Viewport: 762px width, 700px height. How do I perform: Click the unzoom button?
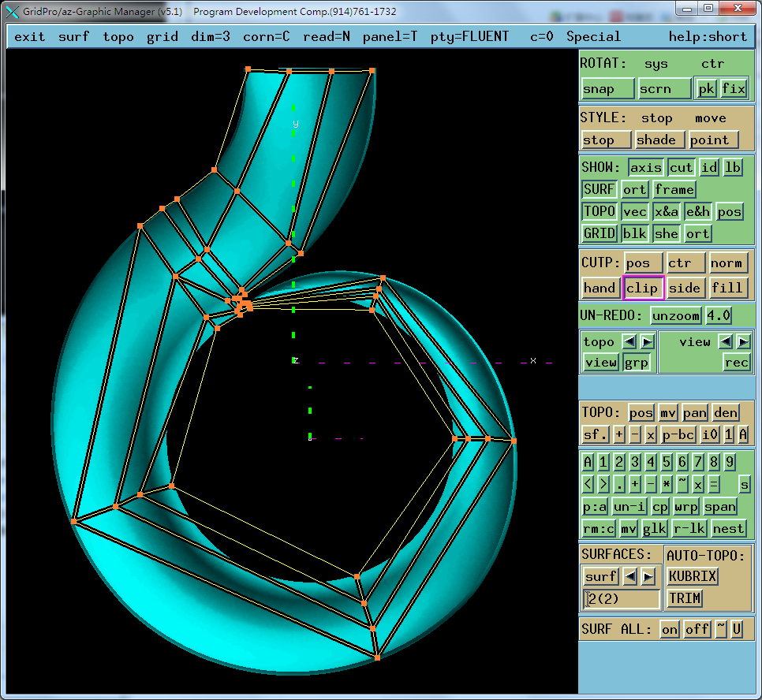(x=676, y=315)
